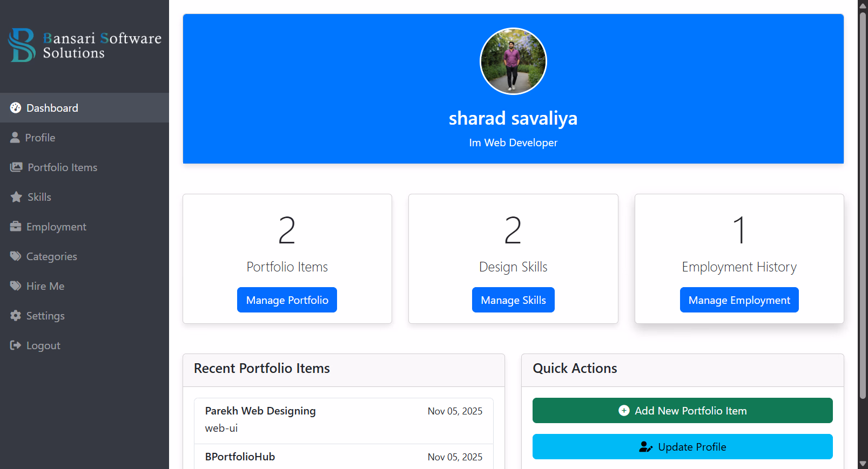Open the Hire Me section
Viewport: 868px width, 469px height.
click(x=45, y=286)
